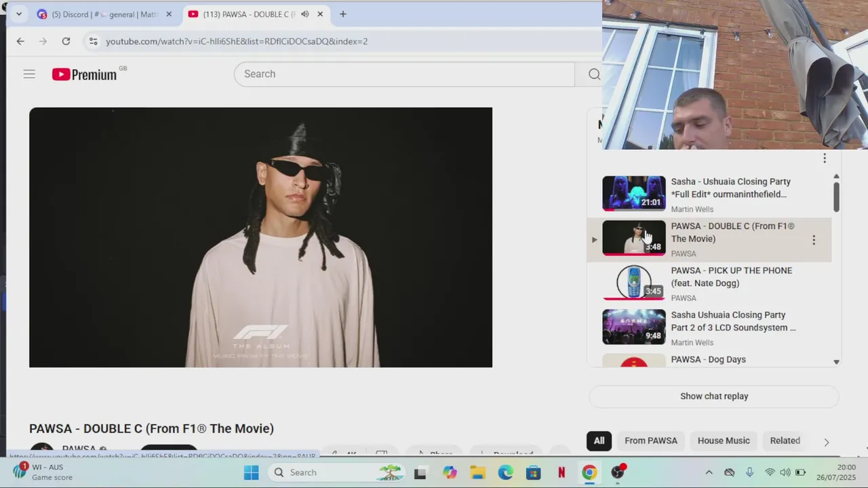Open 'PAWSA - Dog Days' playlist entry
Screen dimensions: 868x488
click(708, 359)
